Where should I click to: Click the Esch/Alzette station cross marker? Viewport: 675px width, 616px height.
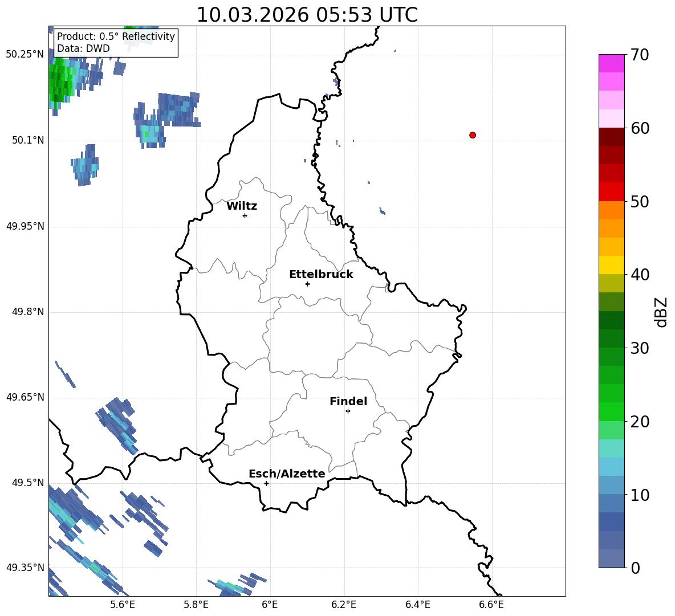[x=266, y=483]
